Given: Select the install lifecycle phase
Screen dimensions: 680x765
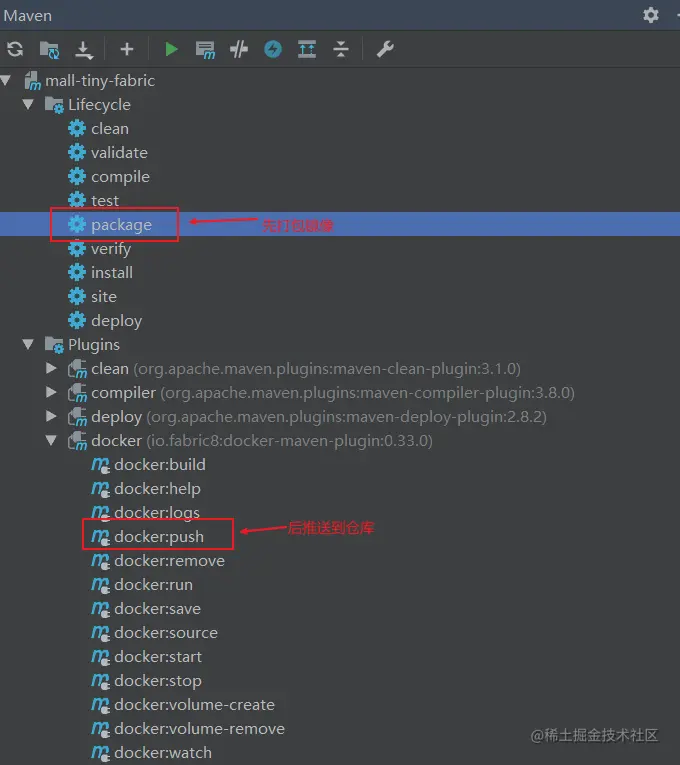Looking at the screenshot, I should click(x=112, y=272).
